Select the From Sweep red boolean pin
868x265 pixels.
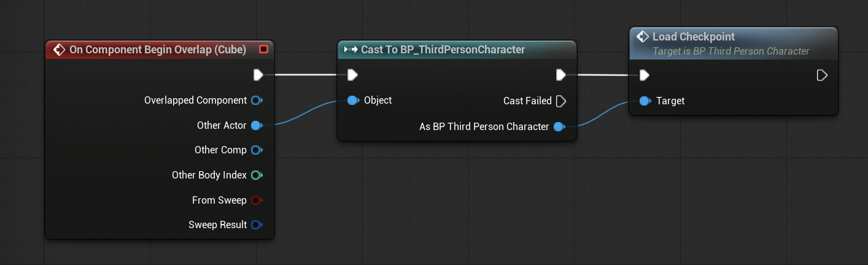click(x=257, y=200)
